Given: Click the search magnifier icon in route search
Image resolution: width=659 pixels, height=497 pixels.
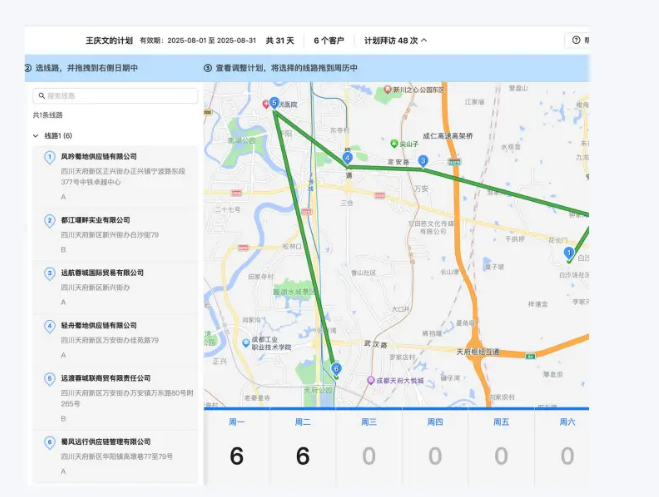Looking at the screenshot, I should pyautogui.click(x=41, y=96).
